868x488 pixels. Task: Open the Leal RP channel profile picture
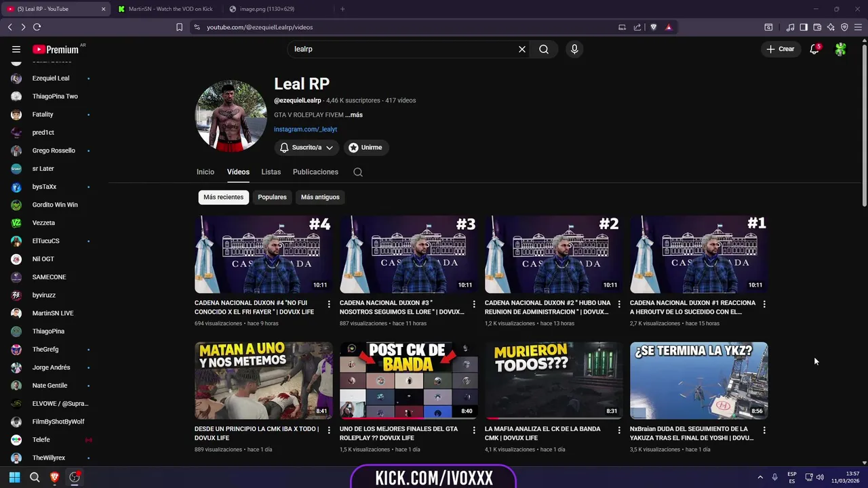click(x=231, y=116)
